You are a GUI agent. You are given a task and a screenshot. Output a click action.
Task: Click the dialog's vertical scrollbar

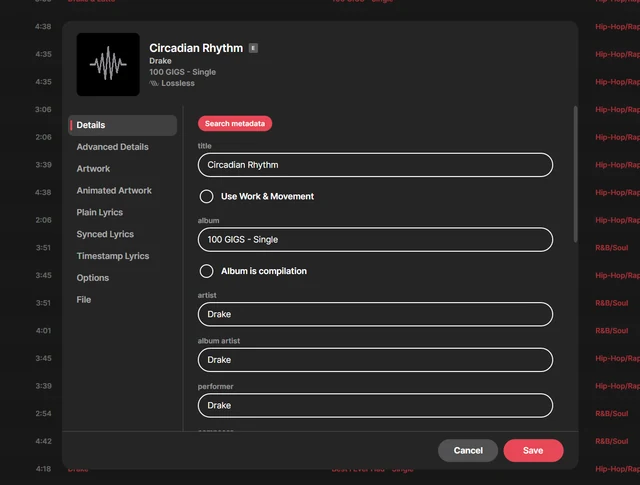point(576,174)
